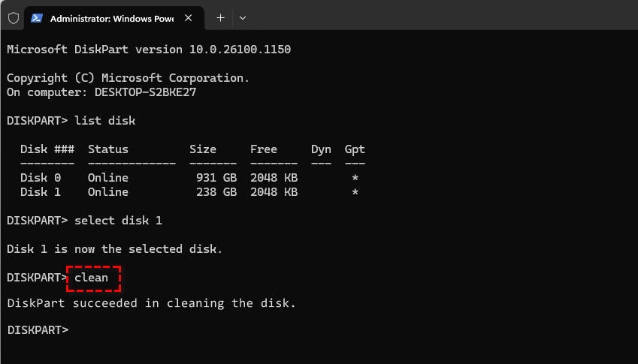Click the Size column header
Image resolution: width=638 pixels, height=364 pixels.
tap(203, 149)
